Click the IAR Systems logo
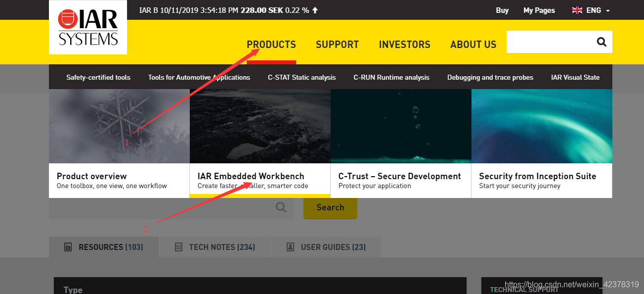Screen dimensions: 644x294 (88, 27)
